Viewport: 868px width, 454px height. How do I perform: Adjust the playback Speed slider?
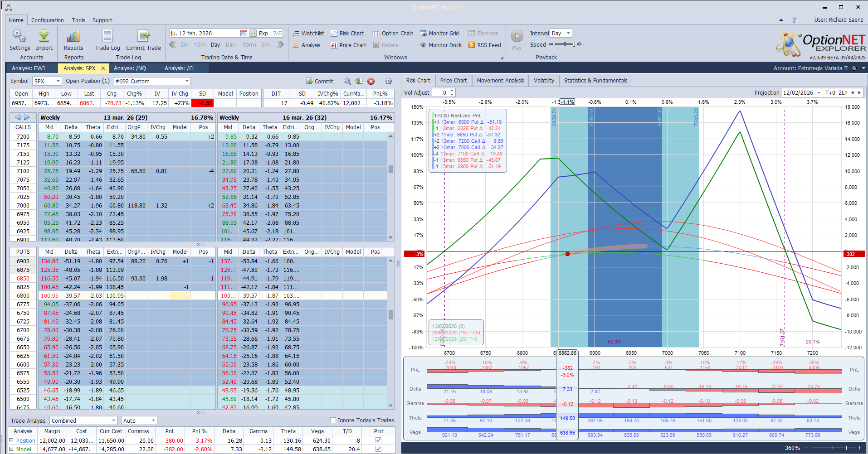tap(565, 44)
